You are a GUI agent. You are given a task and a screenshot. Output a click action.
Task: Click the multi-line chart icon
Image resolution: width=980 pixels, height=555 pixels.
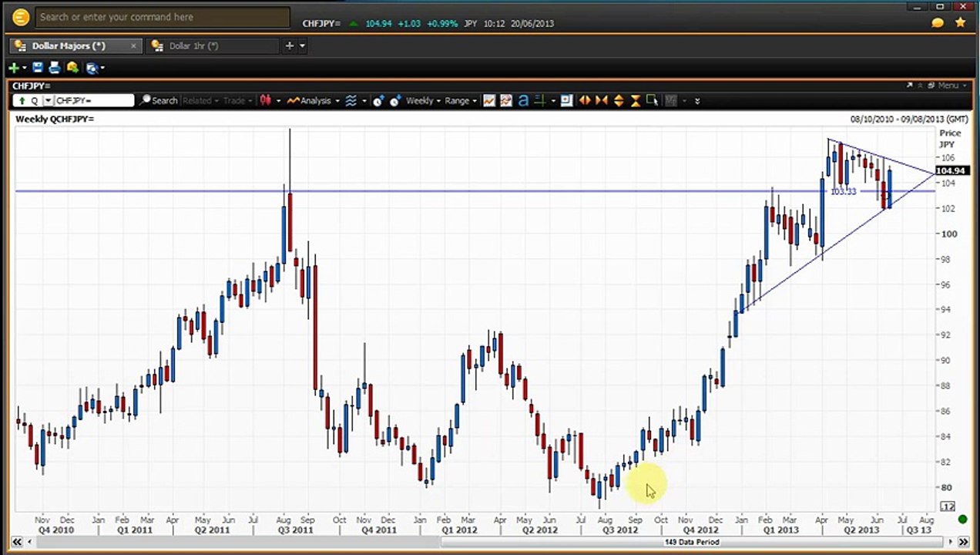point(506,100)
